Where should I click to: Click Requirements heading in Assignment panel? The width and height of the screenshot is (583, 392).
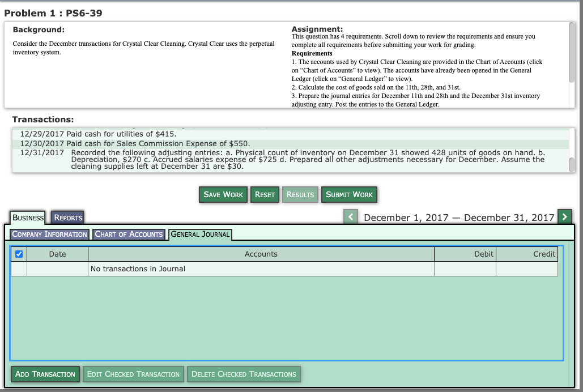point(312,53)
